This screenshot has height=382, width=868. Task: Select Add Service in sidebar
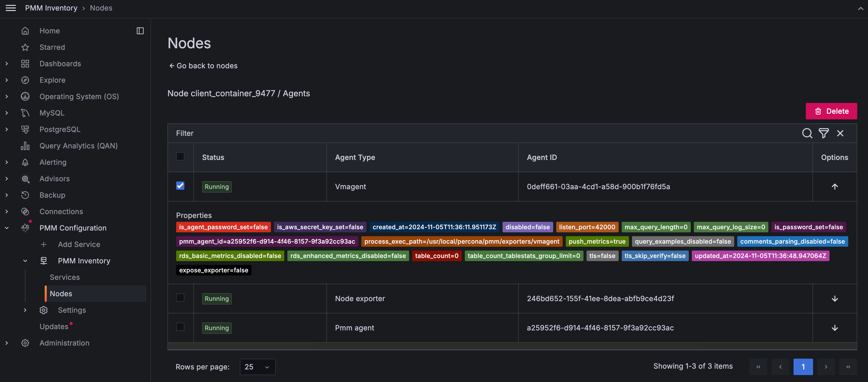pos(79,245)
